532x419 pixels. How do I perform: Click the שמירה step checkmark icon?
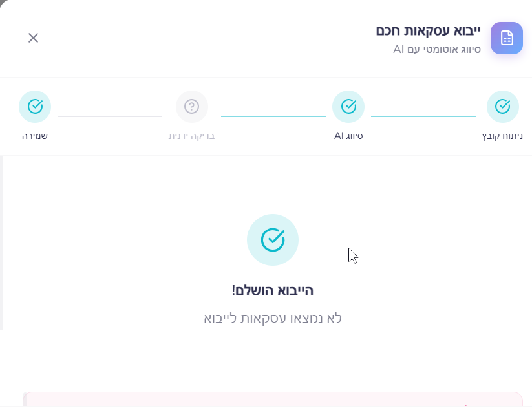point(35,107)
